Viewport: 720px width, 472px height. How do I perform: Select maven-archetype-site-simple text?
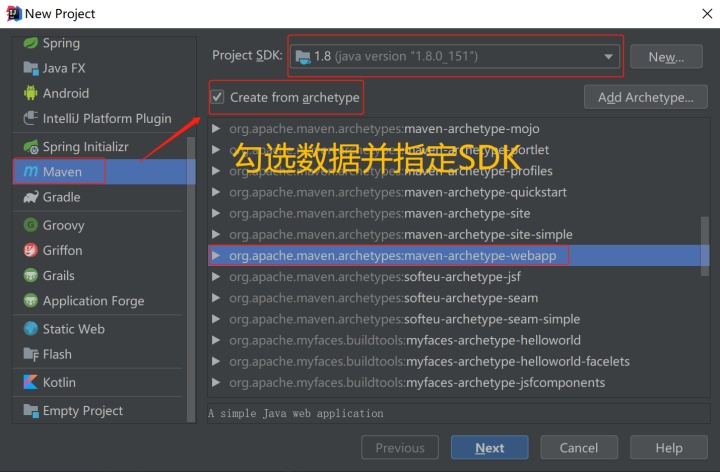coord(401,235)
